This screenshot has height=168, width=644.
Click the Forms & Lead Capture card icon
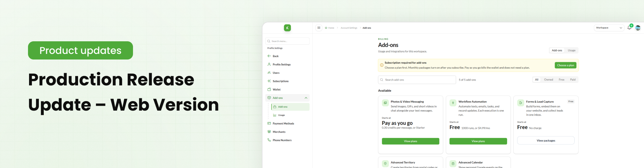(520, 103)
